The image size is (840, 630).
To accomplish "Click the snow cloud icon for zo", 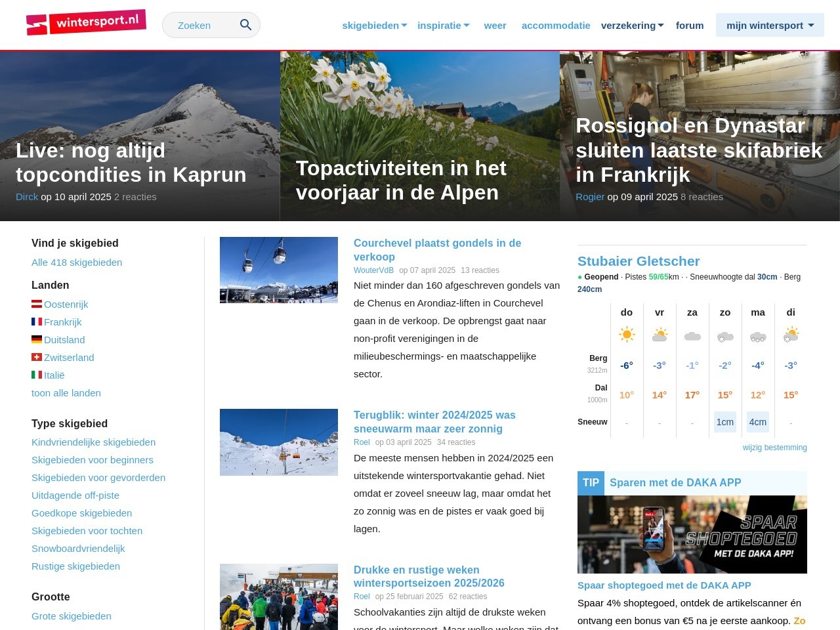I will coord(725,337).
